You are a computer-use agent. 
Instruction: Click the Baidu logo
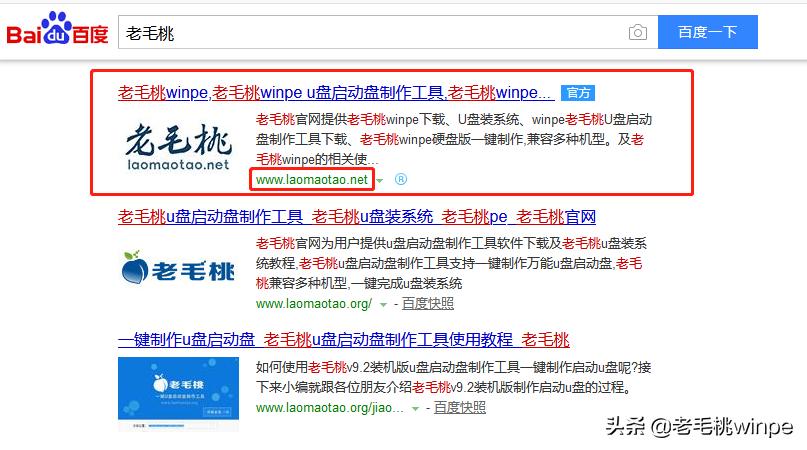[57, 30]
